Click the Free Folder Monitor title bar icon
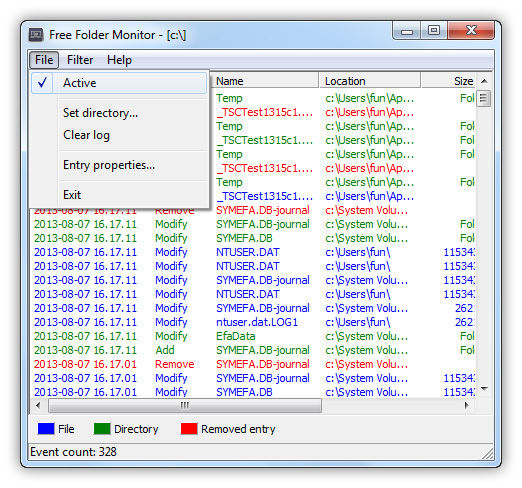This screenshot has height=488, width=522. point(36,35)
